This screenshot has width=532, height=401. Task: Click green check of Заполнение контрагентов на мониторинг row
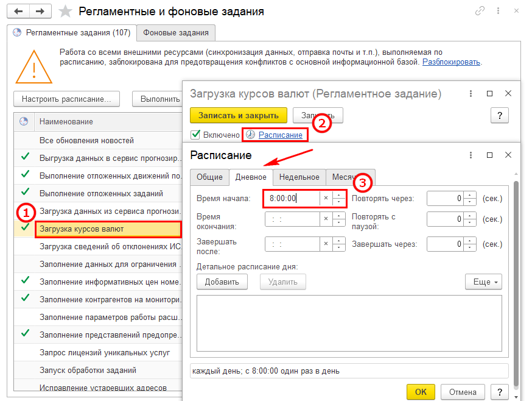tap(25, 297)
